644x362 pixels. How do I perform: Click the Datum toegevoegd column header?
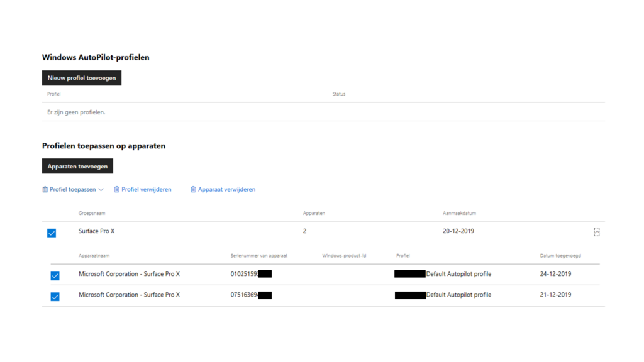tap(560, 256)
